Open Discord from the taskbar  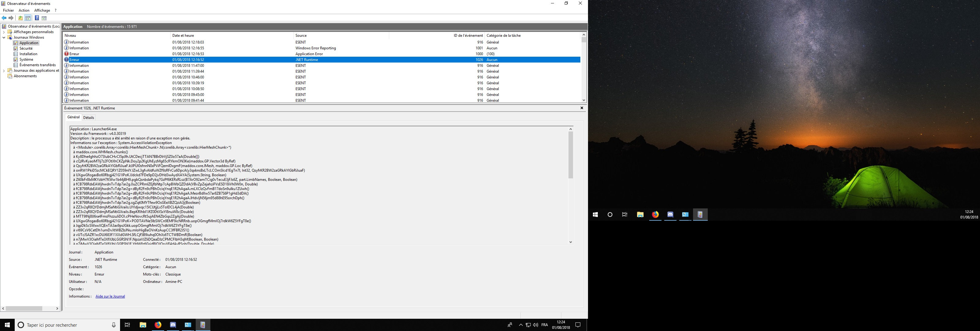pyautogui.click(x=173, y=325)
